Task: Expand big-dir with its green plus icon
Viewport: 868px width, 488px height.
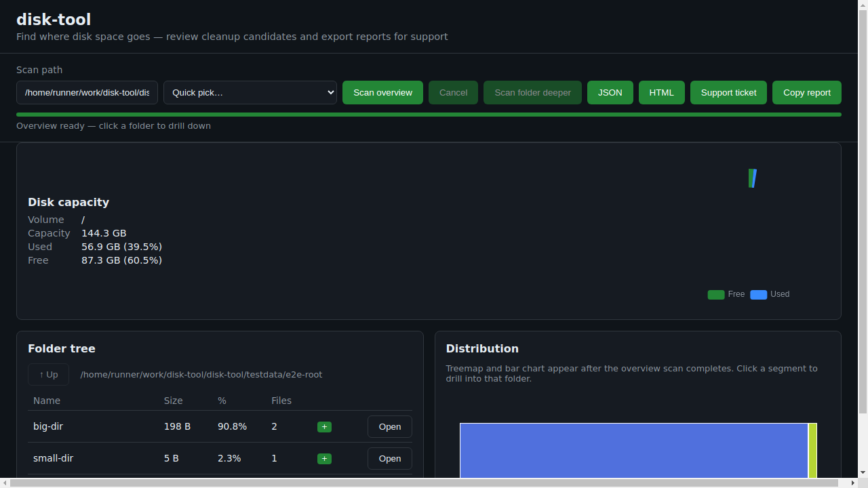Action: point(324,427)
